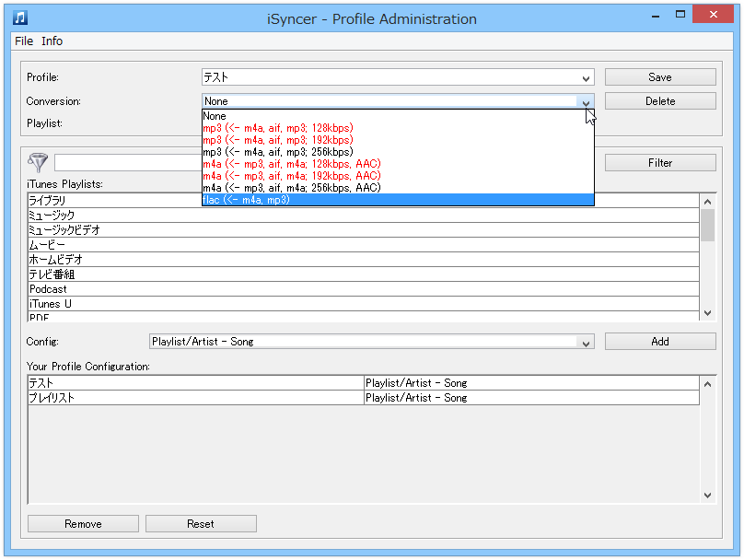Select mp3 256kbps conversion option
The width and height of the screenshot is (744, 560).
[x=398, y=152]
